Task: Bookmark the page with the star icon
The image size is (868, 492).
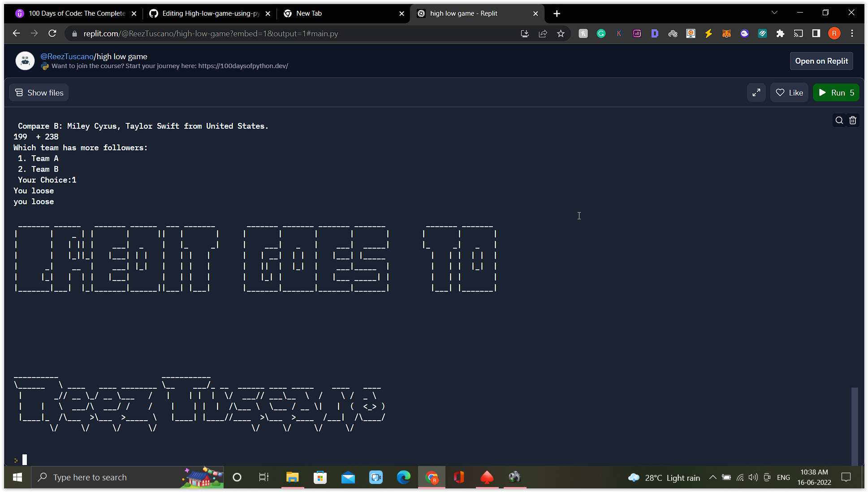Action: (561, 33)
